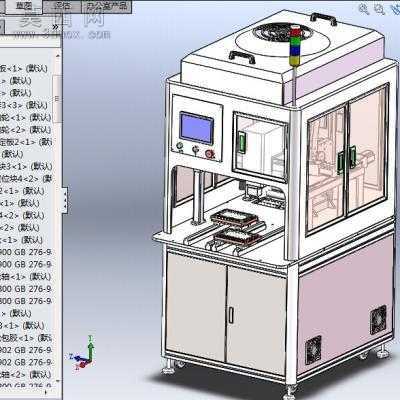Select the signal tower light on the model

coord(294,47)
